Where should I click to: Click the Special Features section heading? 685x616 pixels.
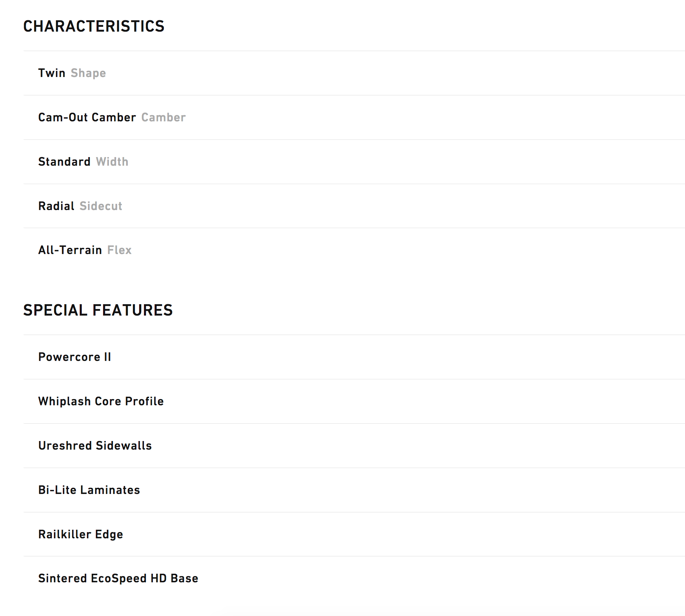pos(98,310)
